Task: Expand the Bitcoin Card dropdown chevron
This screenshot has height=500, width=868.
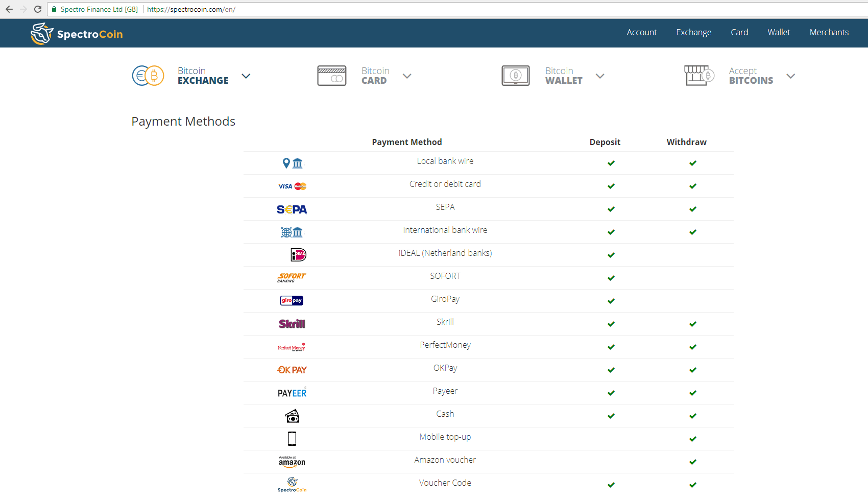Action: coord(407,76)
